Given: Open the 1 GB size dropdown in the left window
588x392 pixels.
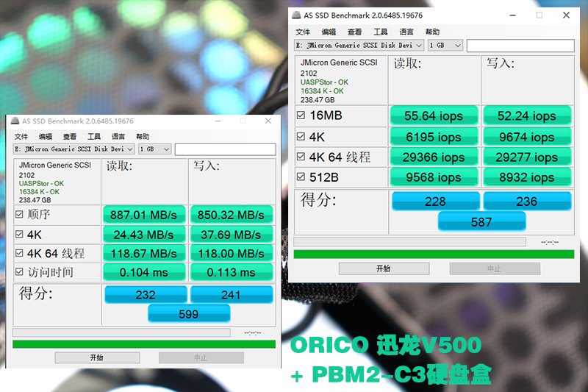Looking at the screenshot, I should pyautogui.click(x=155, y=149).
